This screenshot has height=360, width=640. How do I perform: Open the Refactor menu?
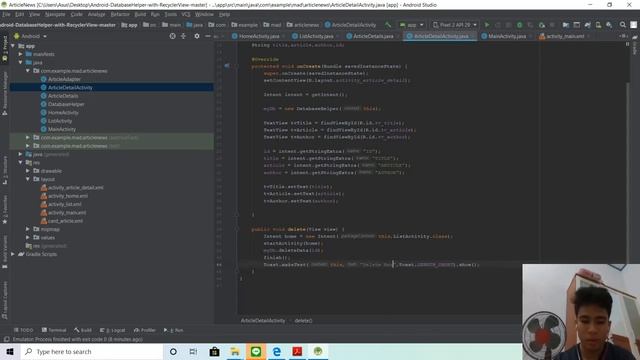(x=120, y=14)
